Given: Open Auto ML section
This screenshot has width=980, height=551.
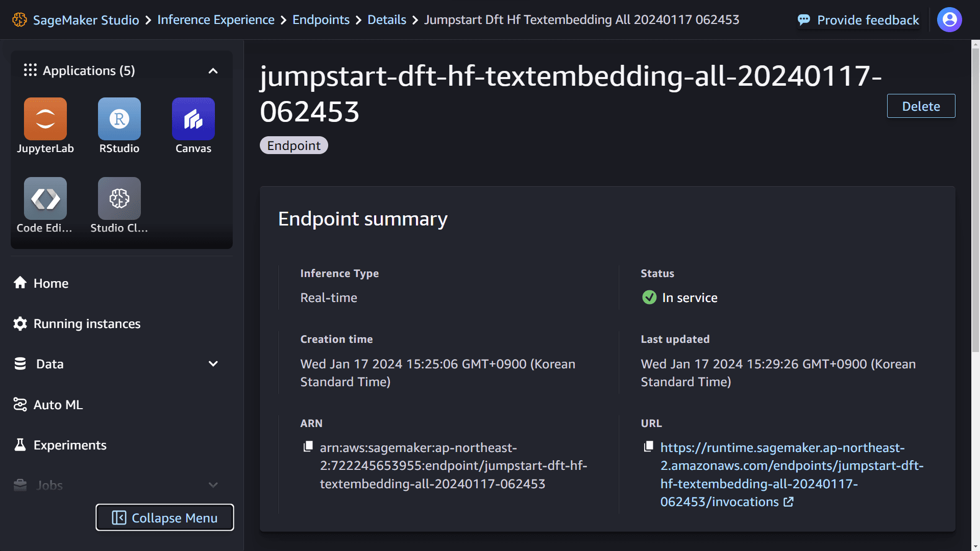Looking at the screenshot, I should coord(57,405).
